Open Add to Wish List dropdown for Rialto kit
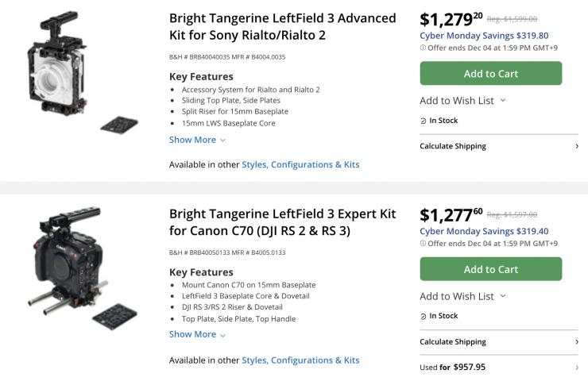Screen dimensions: 588x385 pos(462,100)
